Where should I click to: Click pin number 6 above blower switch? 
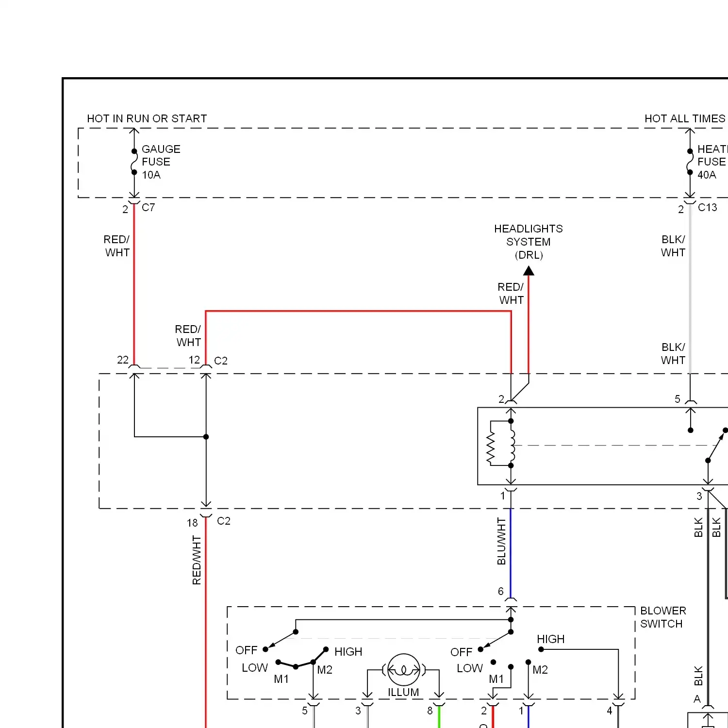[x=500, y=591]
